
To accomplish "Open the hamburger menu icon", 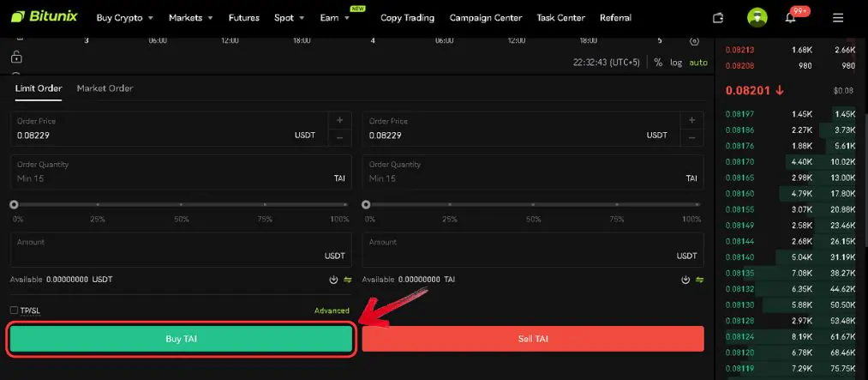I will click(x=838, y=18).
